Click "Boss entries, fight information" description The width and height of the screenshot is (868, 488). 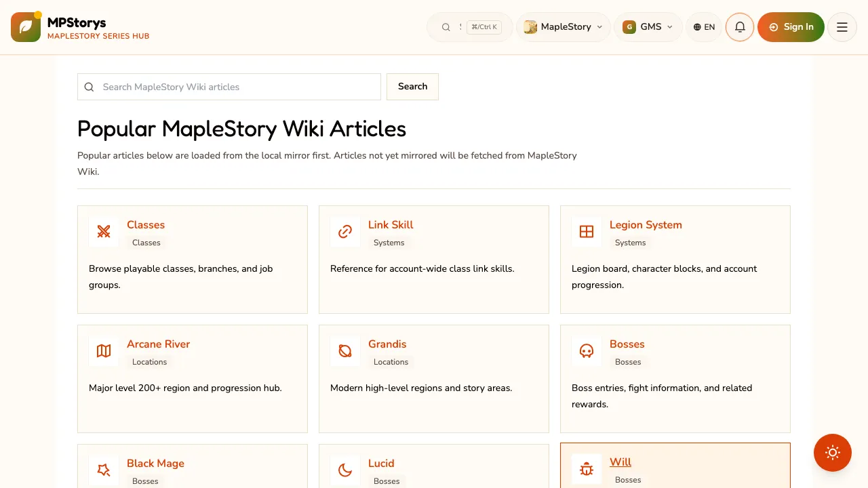[x=662, y=396]
